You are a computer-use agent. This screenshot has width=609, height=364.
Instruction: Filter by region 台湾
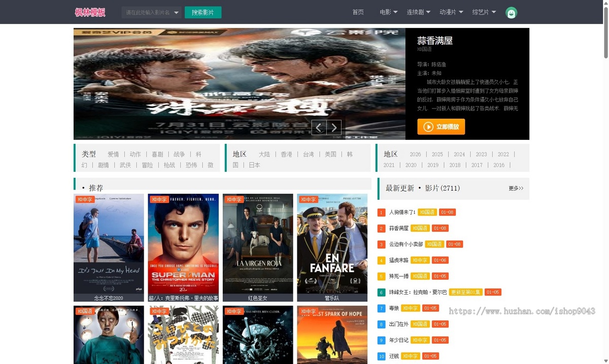(x=309, y=154)
